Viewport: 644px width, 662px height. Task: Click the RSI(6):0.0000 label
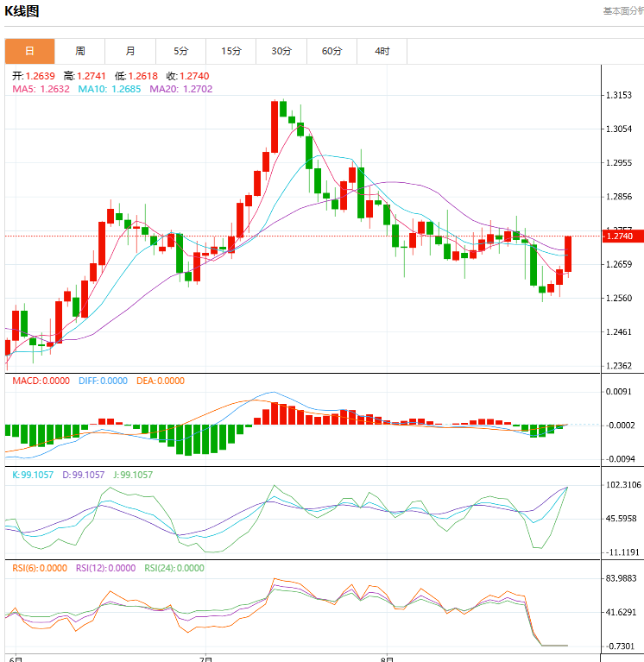click(40, 568)
